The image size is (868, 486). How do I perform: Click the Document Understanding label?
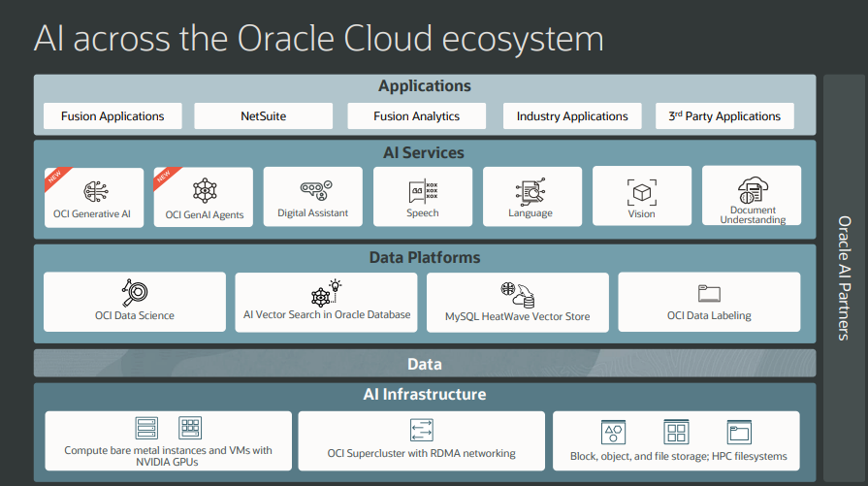point(753,214)
